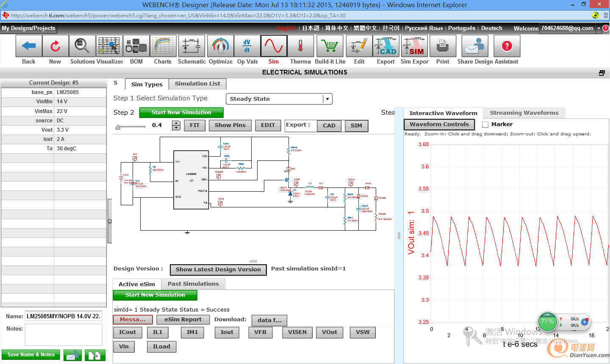610x364 pixels.
Task: Switch language to Português link
Action: [x=462, y=28]
